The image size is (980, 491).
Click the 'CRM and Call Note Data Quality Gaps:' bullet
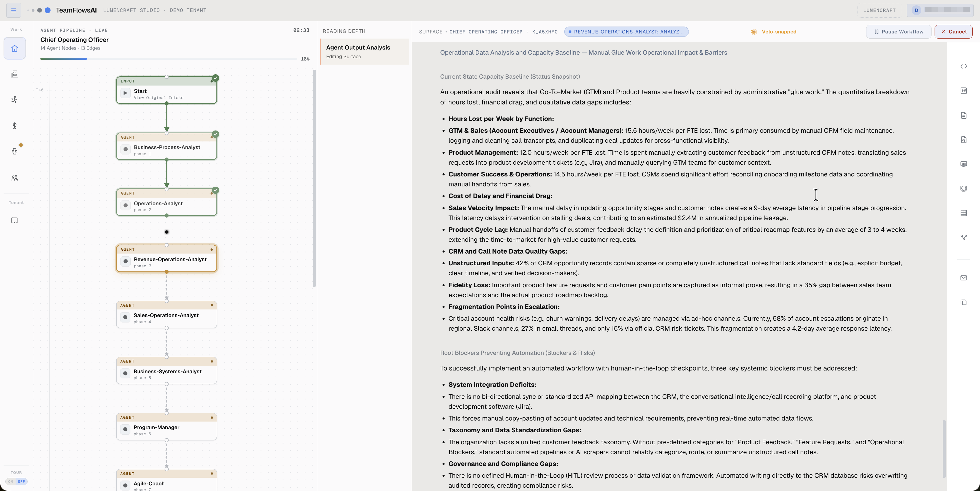tap(508, 251)
